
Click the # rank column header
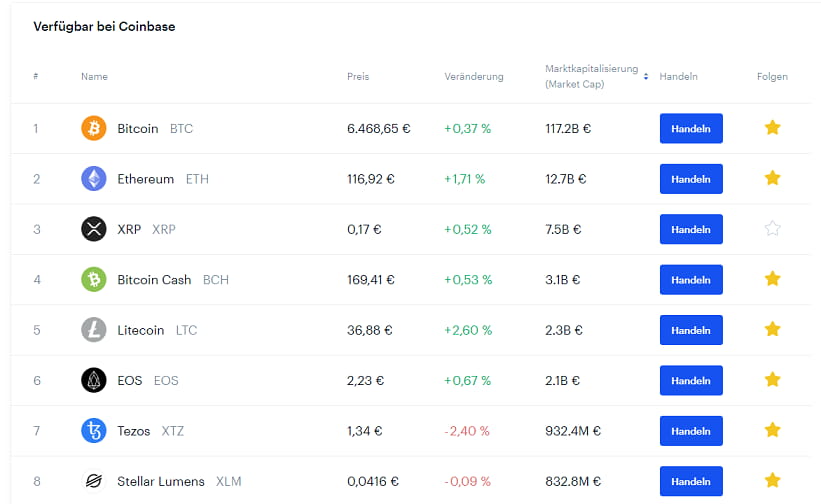(36, 76)
